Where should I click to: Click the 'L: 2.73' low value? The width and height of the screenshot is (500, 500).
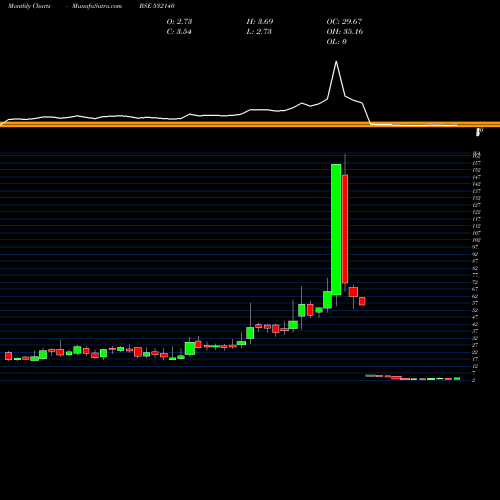259,31
